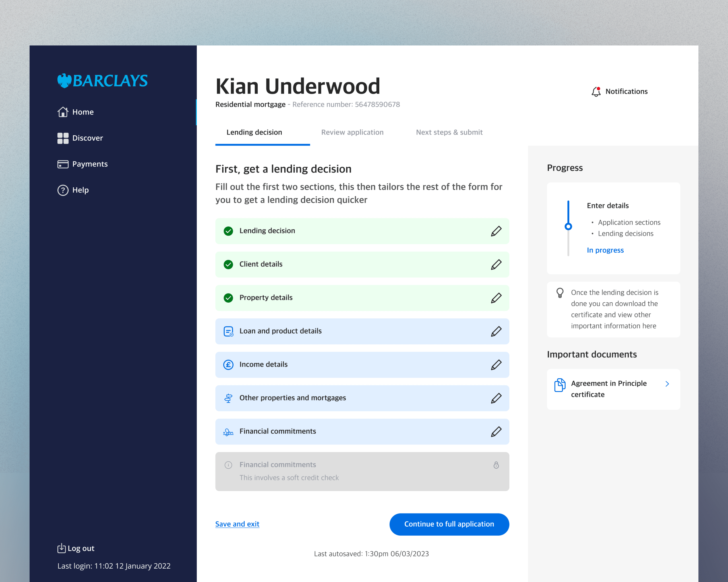Open the Lending decision row

coord(362,231)
